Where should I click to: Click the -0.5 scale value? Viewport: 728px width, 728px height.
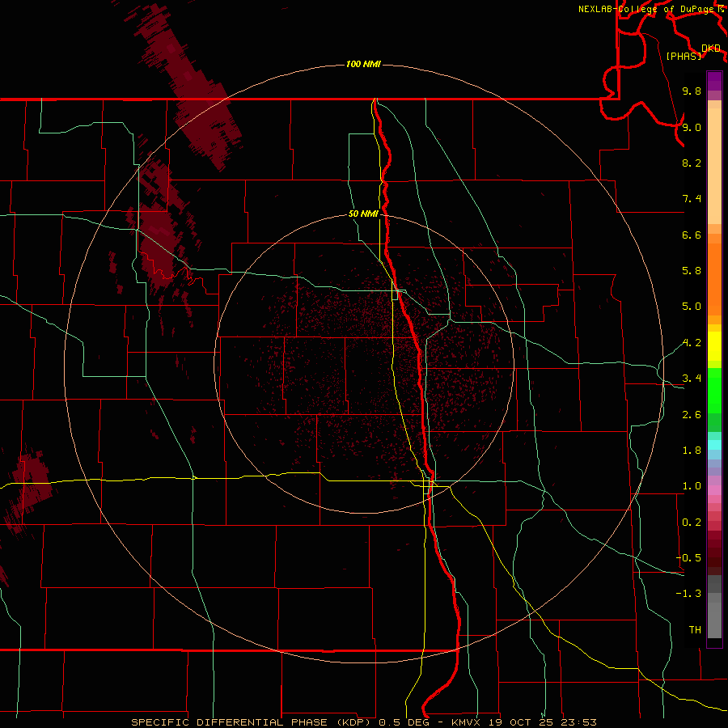(688, 558)
